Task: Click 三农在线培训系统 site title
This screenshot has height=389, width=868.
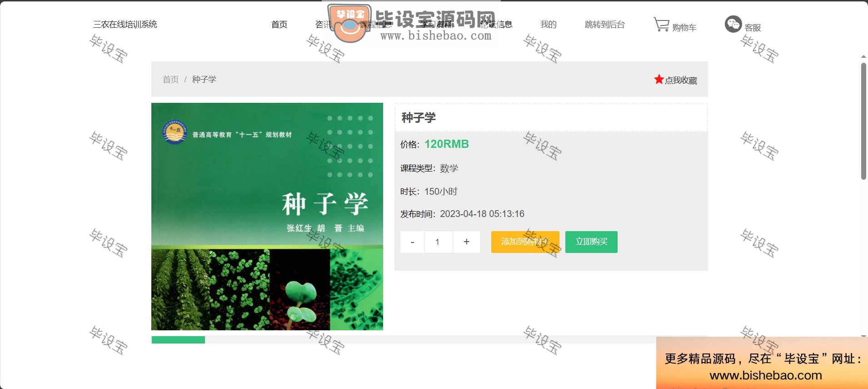Action: (125, 25)
